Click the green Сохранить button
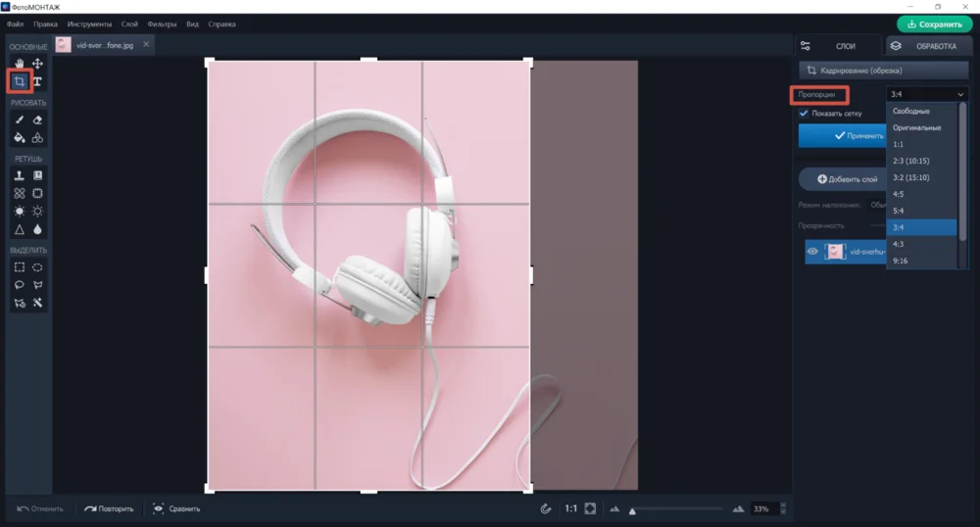The width and height of the screenshot is (980, 527). pyautogui.click(x=934, y=24)
